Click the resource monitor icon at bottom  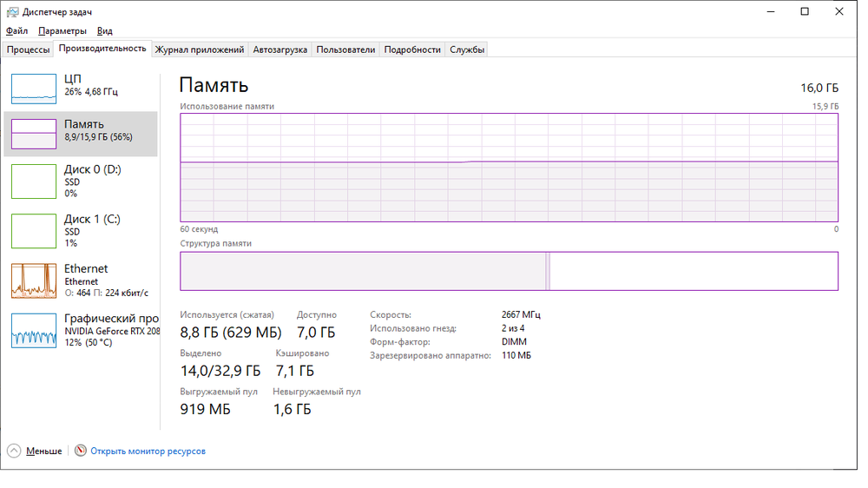tap(81, 452)
